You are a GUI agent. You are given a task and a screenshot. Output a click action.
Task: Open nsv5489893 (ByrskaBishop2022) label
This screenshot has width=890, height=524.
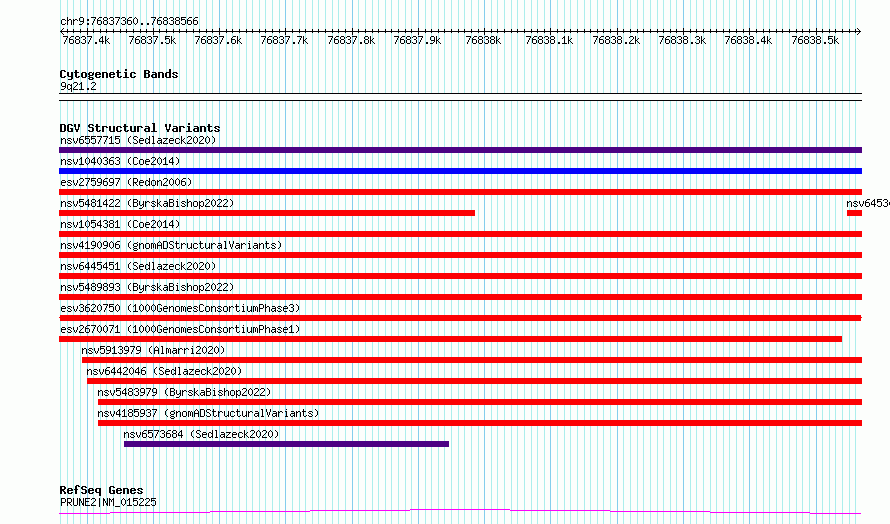coord(147,287)
